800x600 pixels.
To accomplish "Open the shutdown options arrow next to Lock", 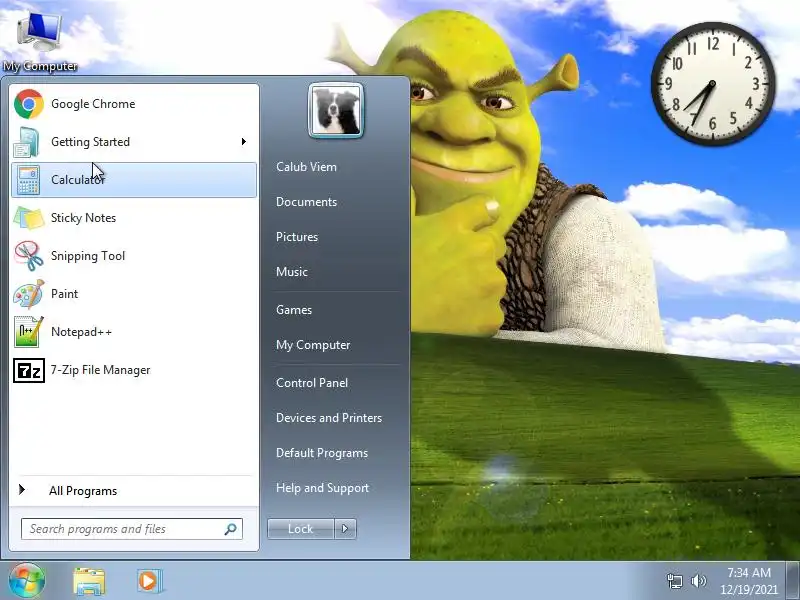I will (x=345, y=529).
